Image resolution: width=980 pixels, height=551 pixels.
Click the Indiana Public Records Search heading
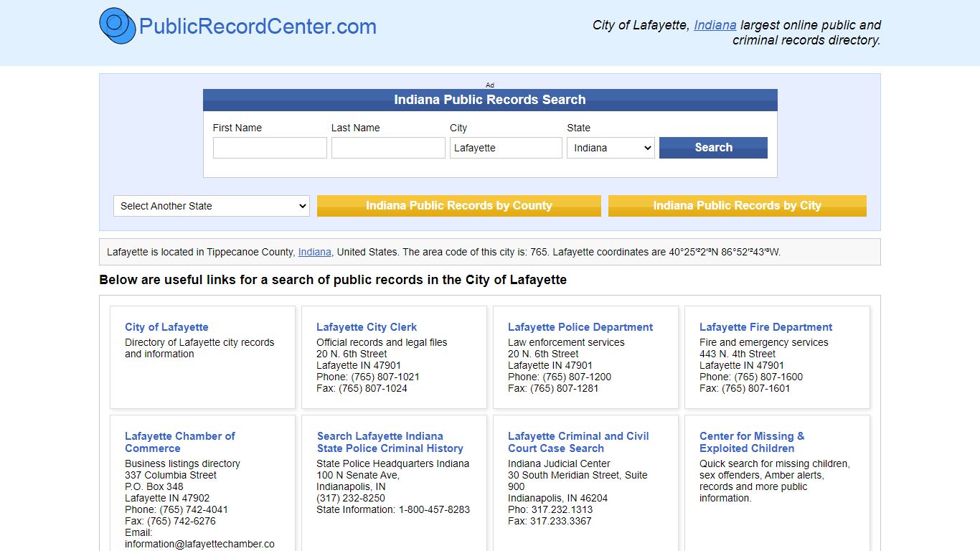coord(490,100)
